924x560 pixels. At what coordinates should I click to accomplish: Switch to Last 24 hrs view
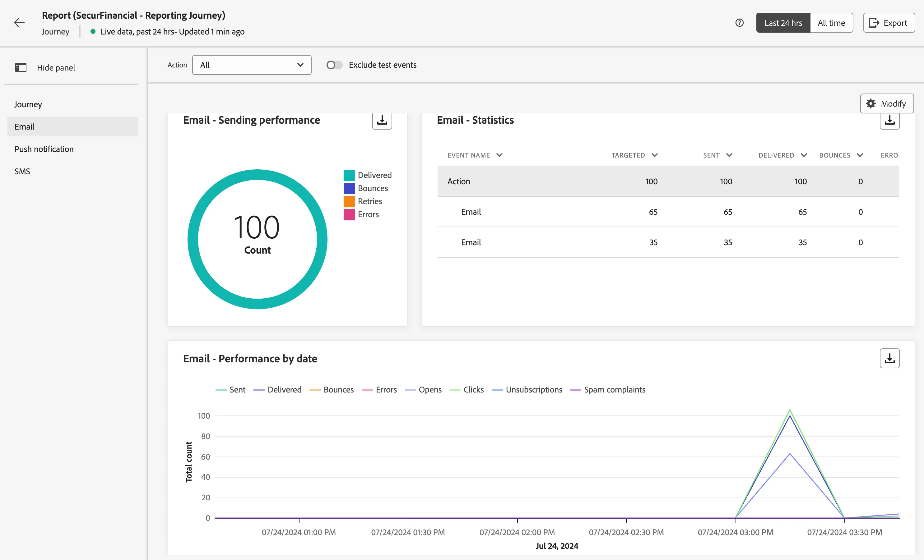tap(783, 23)
